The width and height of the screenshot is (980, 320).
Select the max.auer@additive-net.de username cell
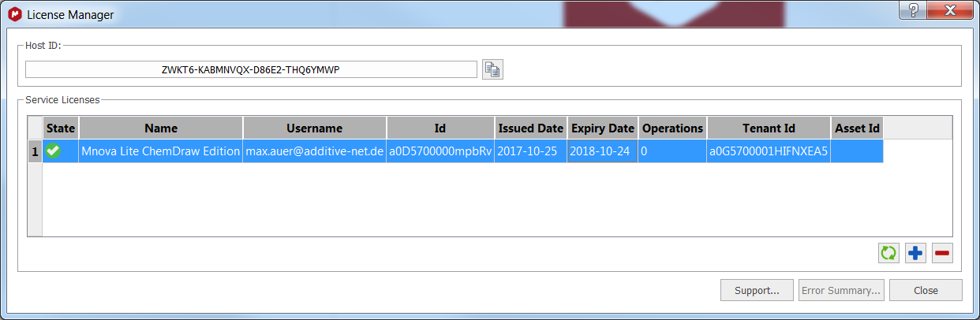(315, 151)
